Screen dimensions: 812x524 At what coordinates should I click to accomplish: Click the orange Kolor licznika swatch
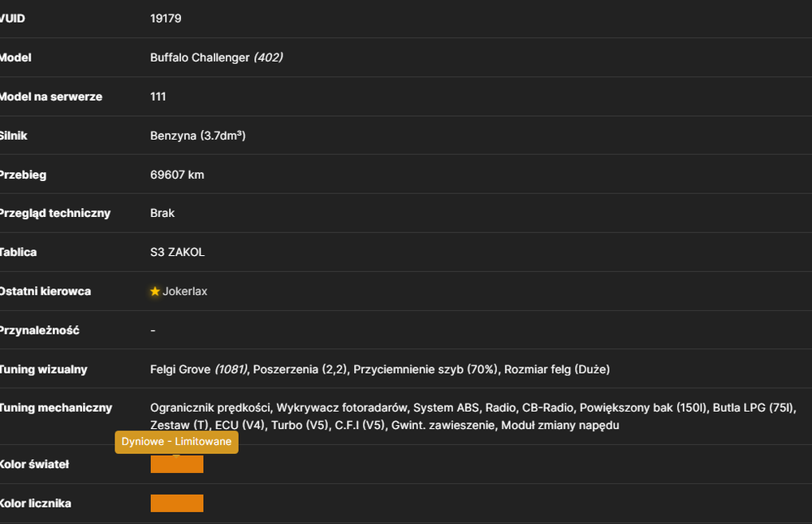177,503
